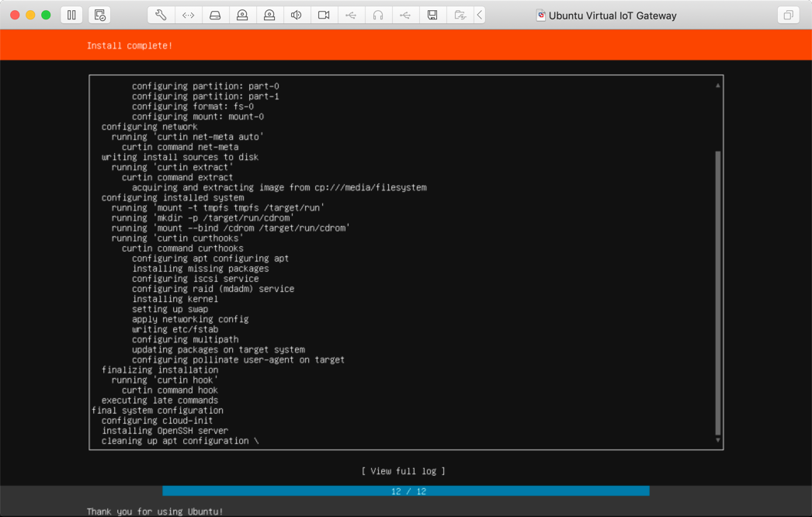Click the 12 / 12 progress bar
This screenshot has width=812, height=517.
406,491
